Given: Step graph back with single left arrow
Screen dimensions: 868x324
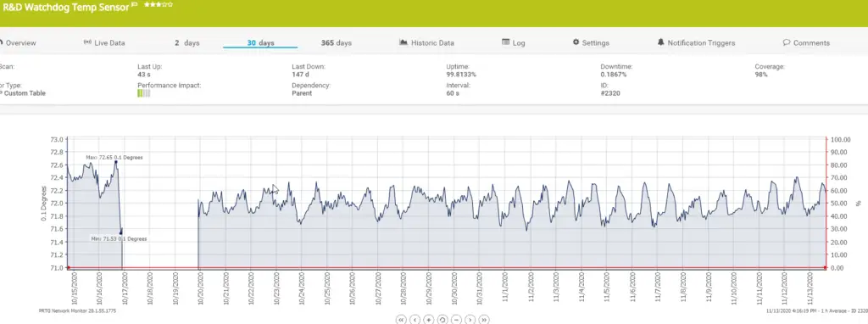Looking at the screenshot, I should (x=415, y=320).
